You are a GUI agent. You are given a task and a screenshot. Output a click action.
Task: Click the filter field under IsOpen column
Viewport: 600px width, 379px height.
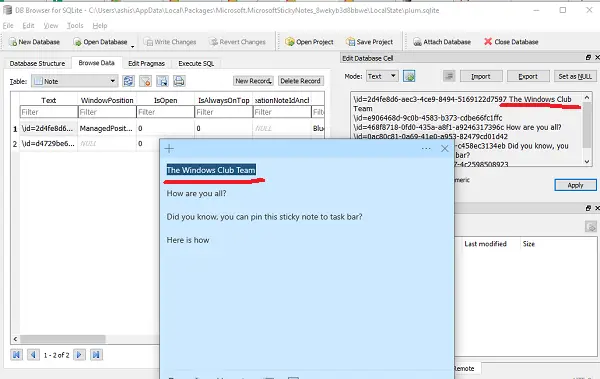(165, 112)
